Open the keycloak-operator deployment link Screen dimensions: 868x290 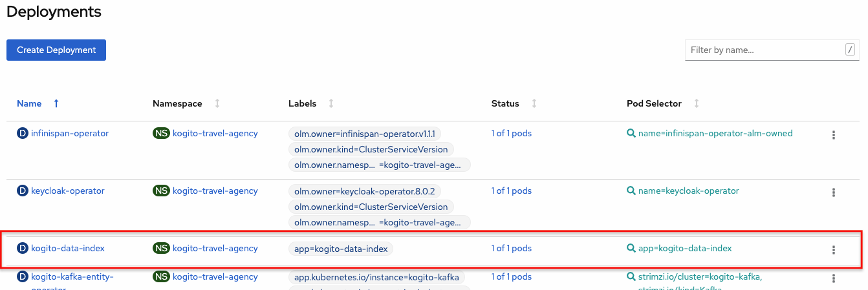tap(68, 191)
